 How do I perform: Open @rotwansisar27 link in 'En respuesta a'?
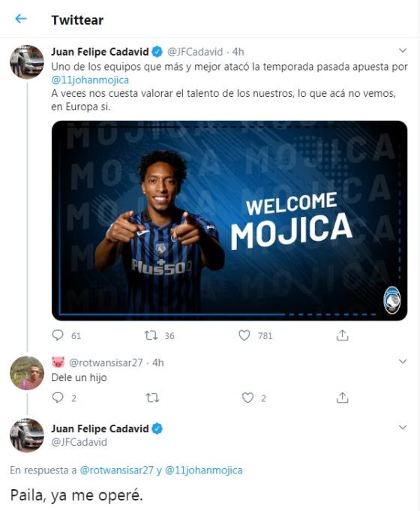tap(117, 470)
